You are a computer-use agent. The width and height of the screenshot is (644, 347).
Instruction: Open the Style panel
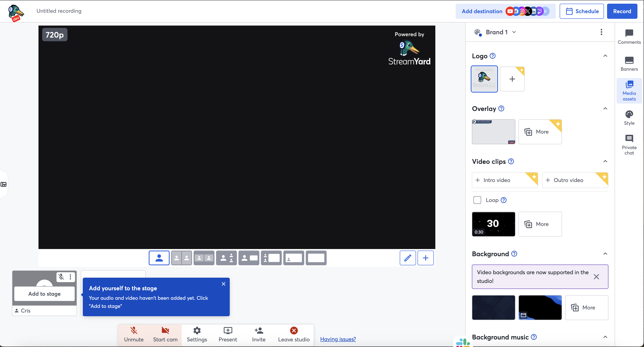click(629, 118)
